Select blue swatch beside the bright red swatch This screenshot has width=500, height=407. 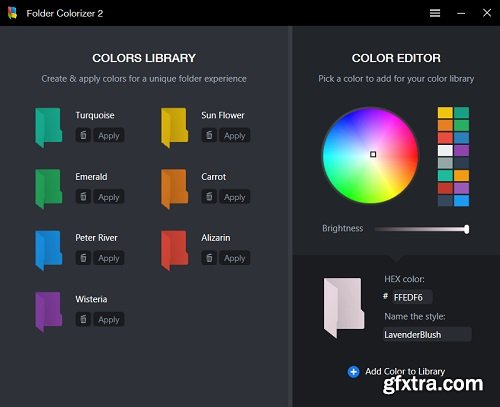coord(461,138)
